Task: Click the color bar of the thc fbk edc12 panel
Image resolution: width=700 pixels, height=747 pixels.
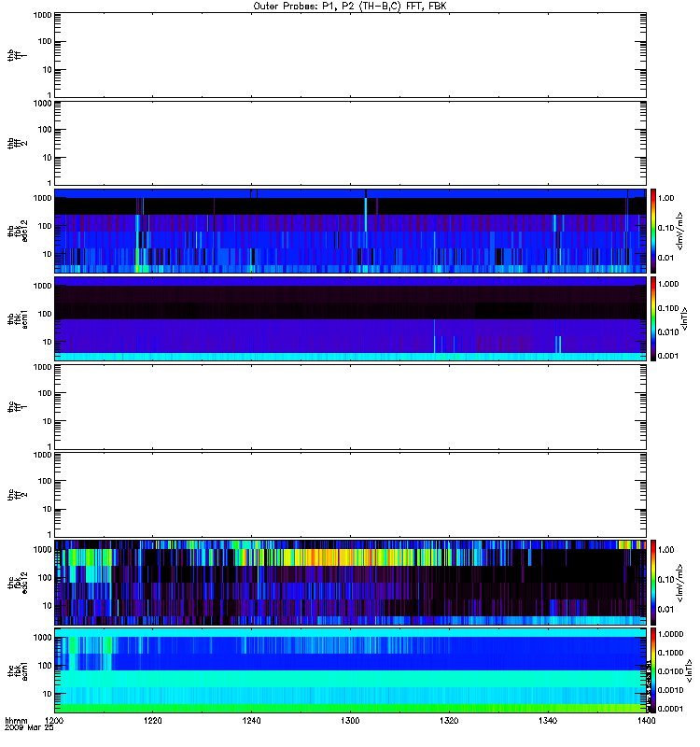Action: (653, 582)
